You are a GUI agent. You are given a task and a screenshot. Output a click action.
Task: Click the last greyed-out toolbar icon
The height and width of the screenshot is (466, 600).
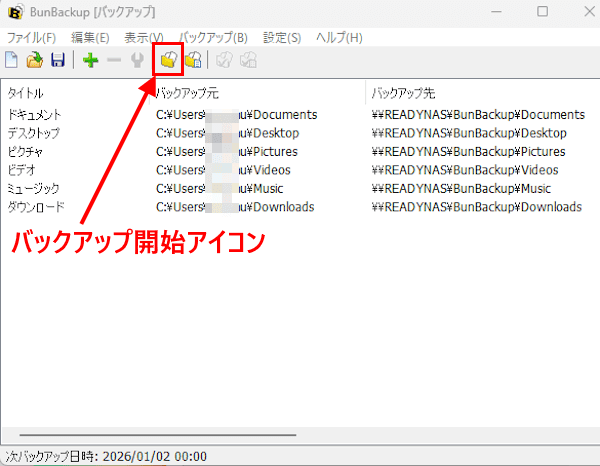click(x=248, y=60)
